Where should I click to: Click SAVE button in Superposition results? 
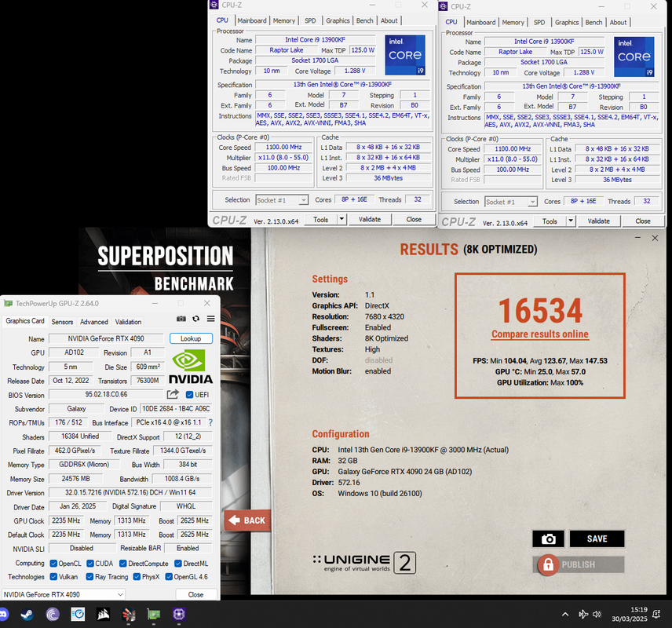click(597, 539)
